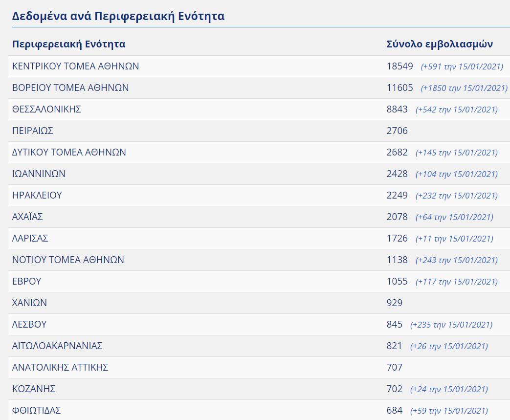Select the ΔΥΤΙΚΟΥ ΤΟΜΕΑ ΑΘΗΝΩΝ row

coord(69,152)
